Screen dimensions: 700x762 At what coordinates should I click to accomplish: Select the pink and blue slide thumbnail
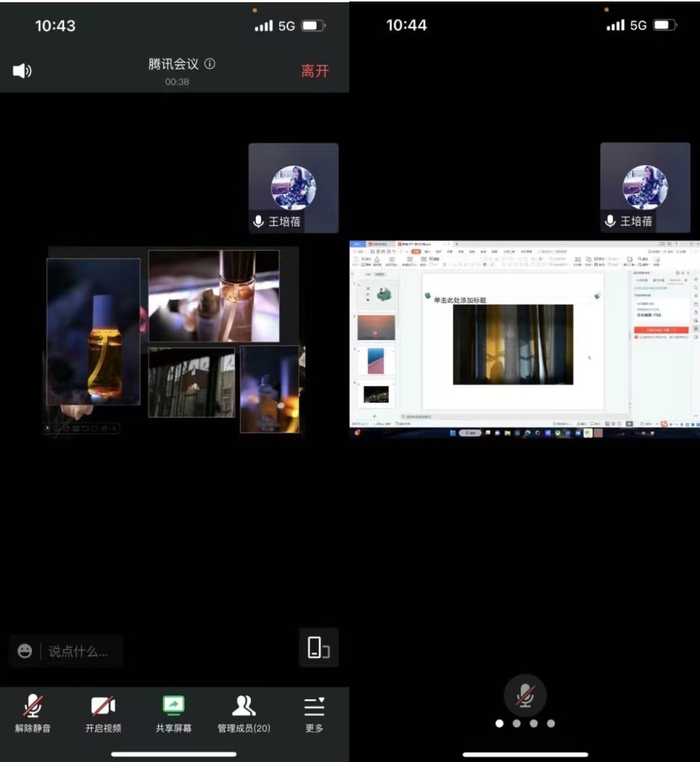click(376, 361)
